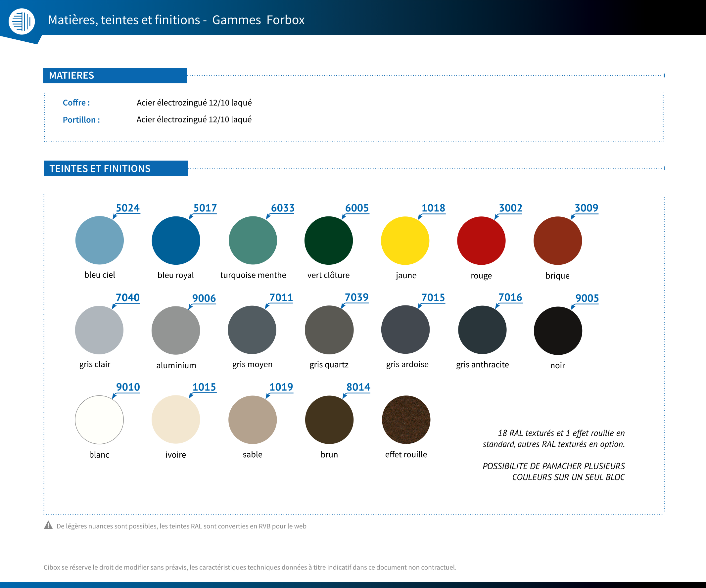
Task: Select the aluminium swatch
Action: (176, 330)
